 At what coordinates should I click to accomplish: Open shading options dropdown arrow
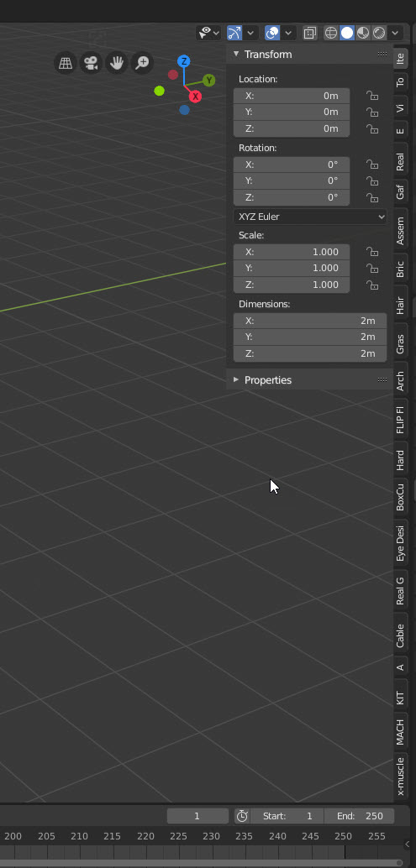tap(395, 33)
